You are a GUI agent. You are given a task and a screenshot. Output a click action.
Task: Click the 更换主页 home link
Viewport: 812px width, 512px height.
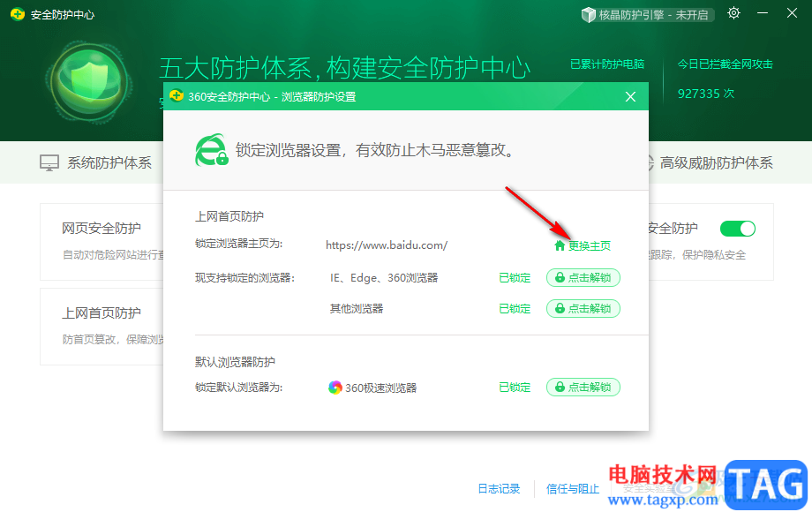point(583,246)
